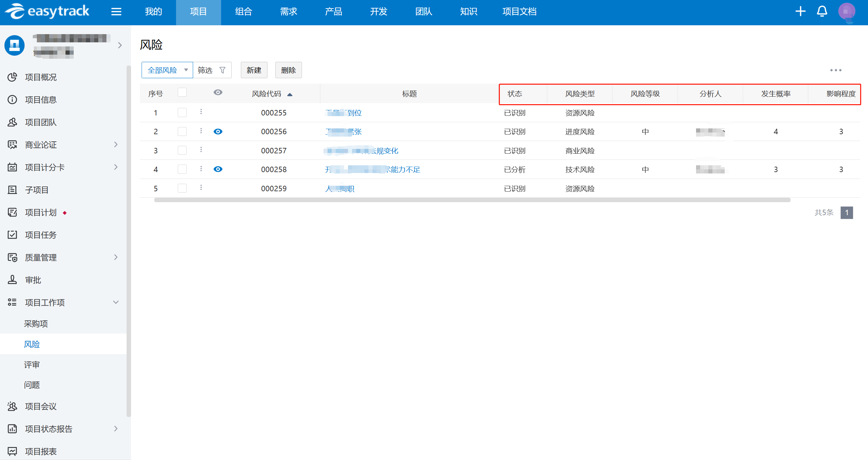Open the 全部风险 dropdown
The height and width of the screenshot is (460, 868).
pos(167,70)
